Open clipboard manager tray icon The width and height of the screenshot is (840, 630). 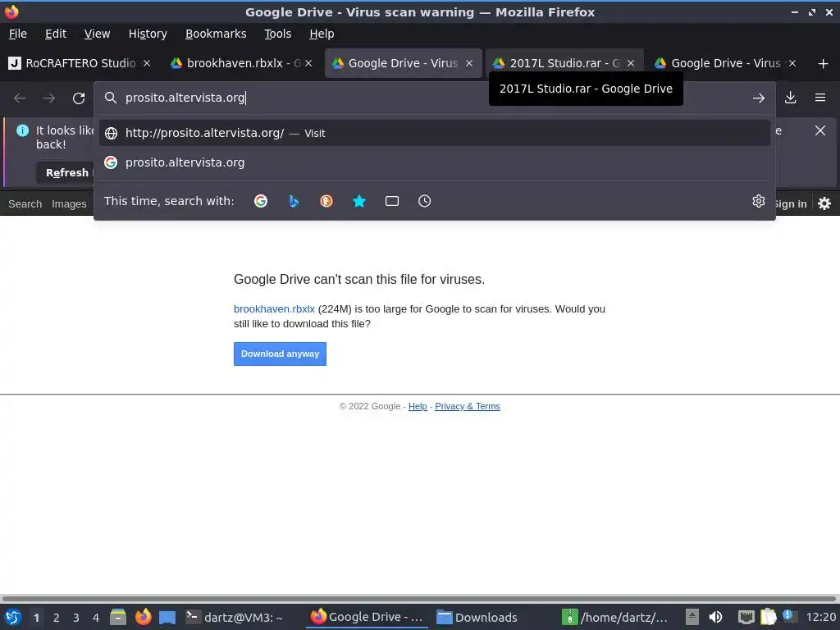click(768, 617)
